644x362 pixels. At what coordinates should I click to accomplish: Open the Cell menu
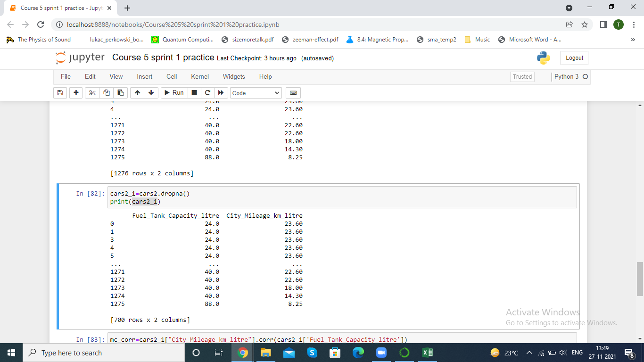172,76
